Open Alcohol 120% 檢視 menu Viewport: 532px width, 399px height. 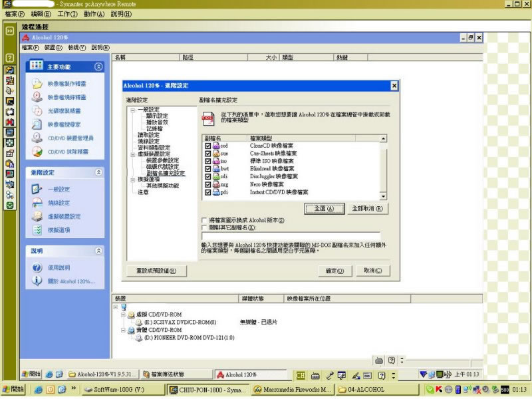(x=76, y=47)
